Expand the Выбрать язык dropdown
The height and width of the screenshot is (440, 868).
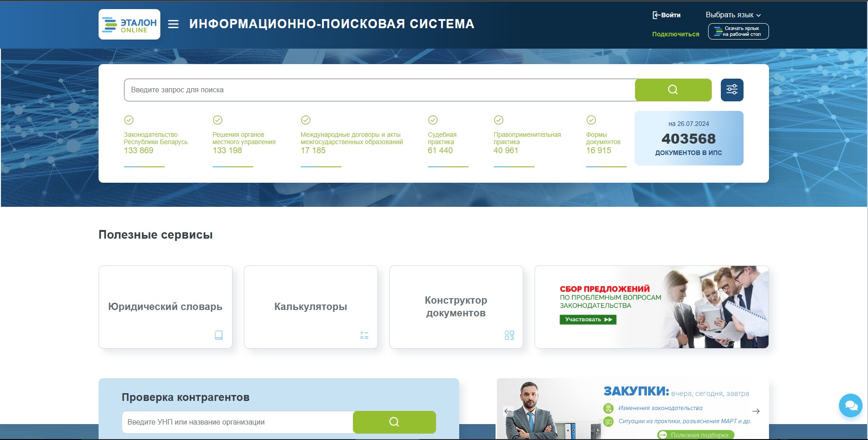(733, 15)
